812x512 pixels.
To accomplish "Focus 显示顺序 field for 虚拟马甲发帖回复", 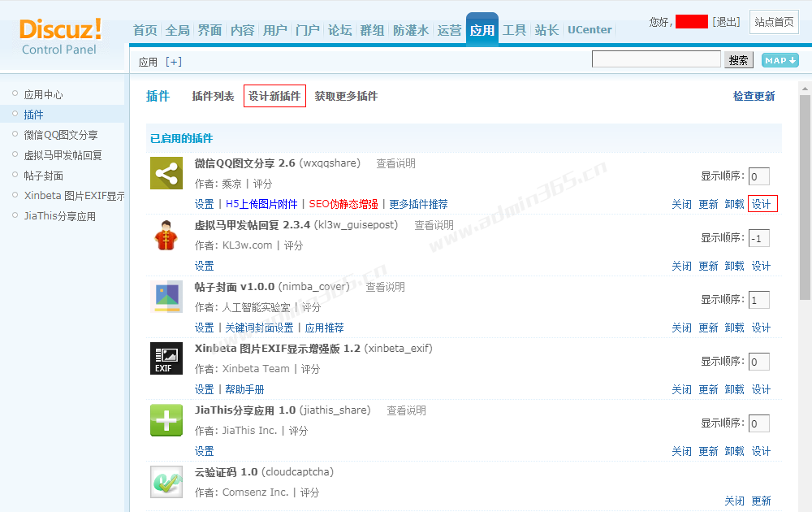I will pyautogui.click(x=759, y=238).
